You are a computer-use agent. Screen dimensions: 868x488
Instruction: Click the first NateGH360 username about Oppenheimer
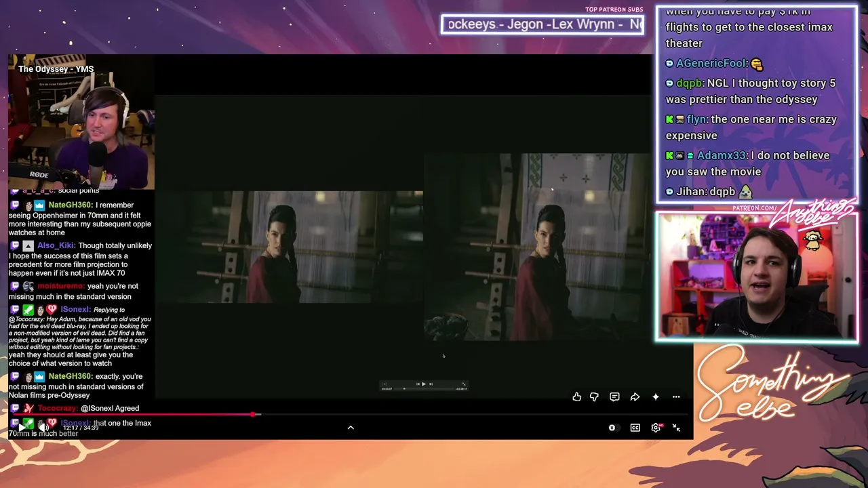[x=71, y=205]
